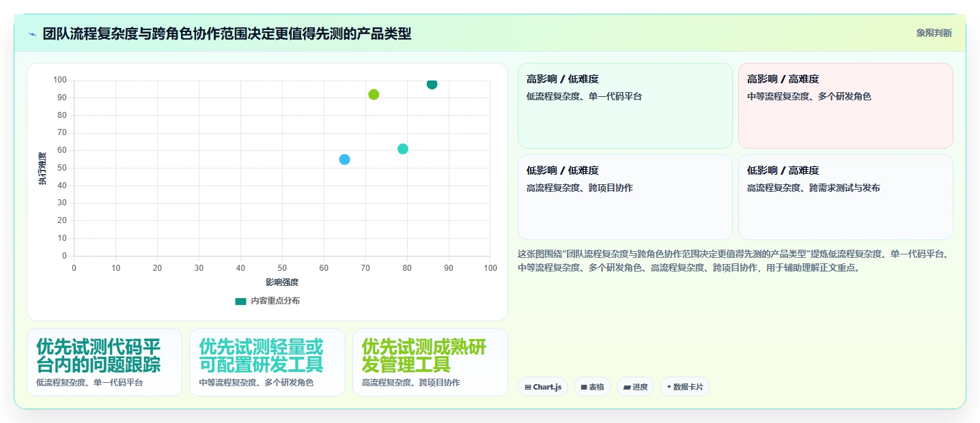Click the dark green scatter point at top
Viewport: 980px width, 423px height.
[432, 84]
